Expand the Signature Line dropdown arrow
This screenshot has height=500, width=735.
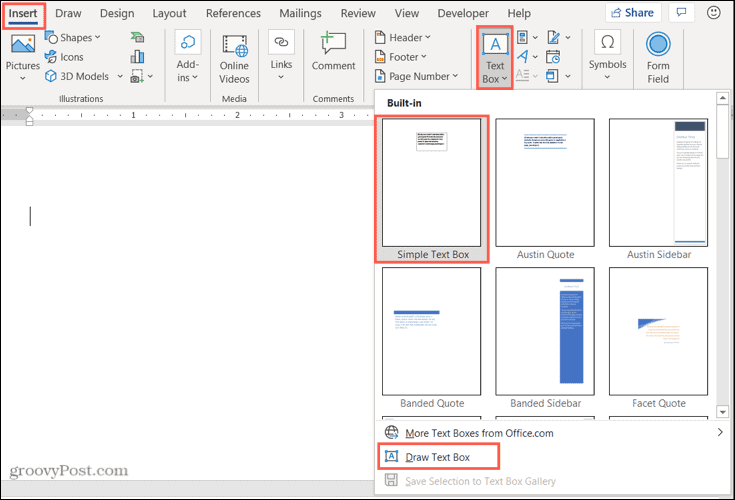[x=568, y=37]
